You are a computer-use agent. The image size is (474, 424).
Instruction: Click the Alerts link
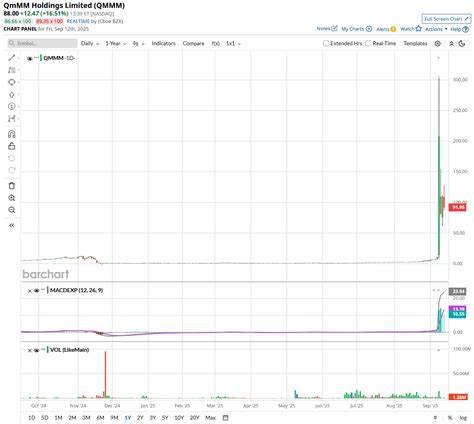[x=383, y=29]
